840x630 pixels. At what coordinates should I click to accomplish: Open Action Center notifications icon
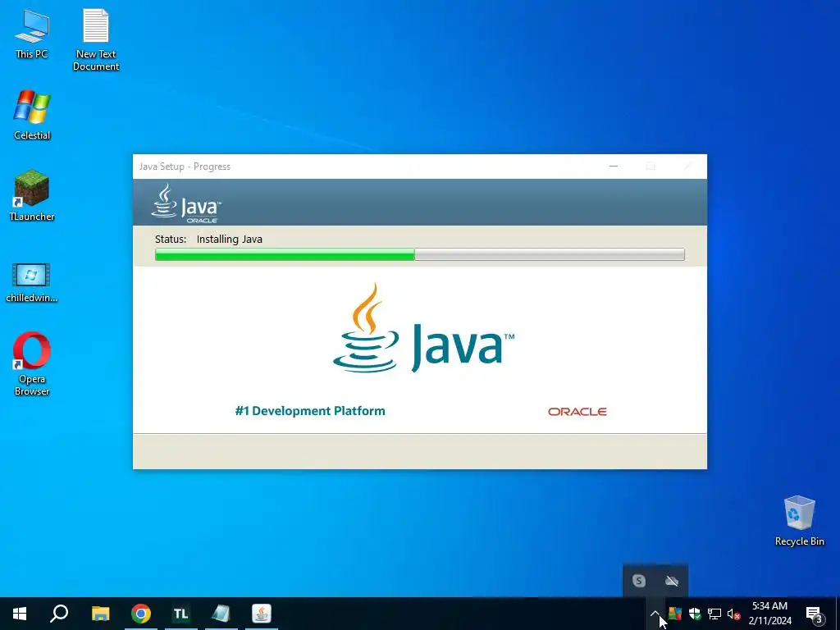point(814,614)
